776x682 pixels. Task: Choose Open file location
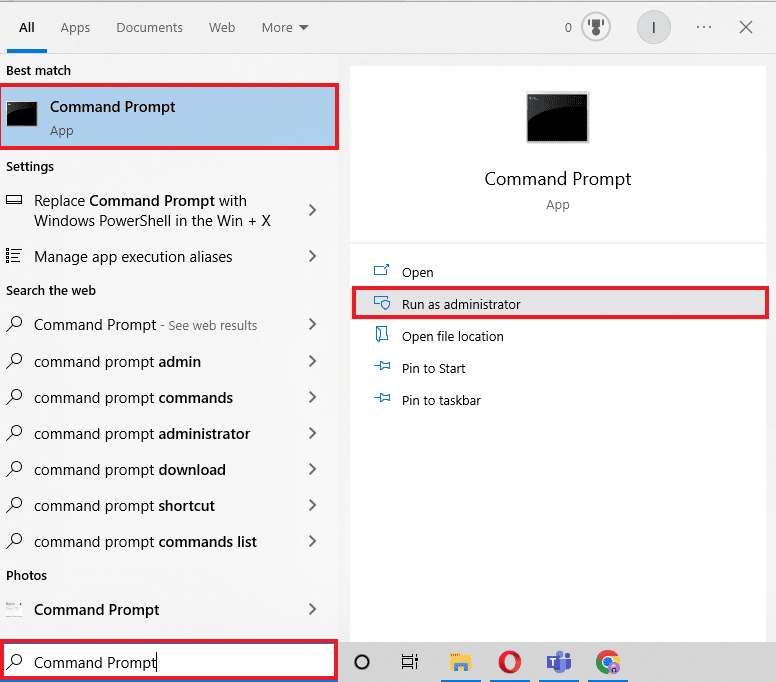click(452, 337)
